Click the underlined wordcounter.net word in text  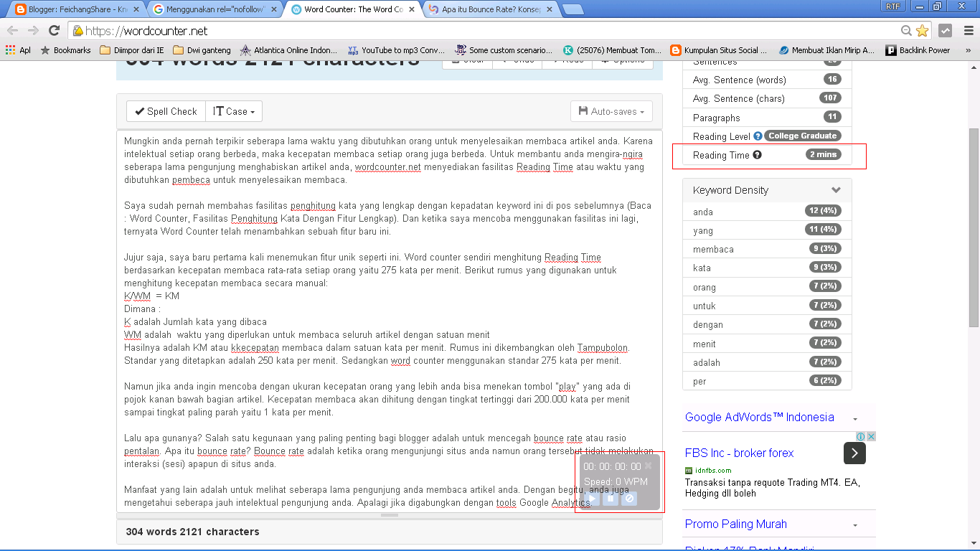pos(388,167)
